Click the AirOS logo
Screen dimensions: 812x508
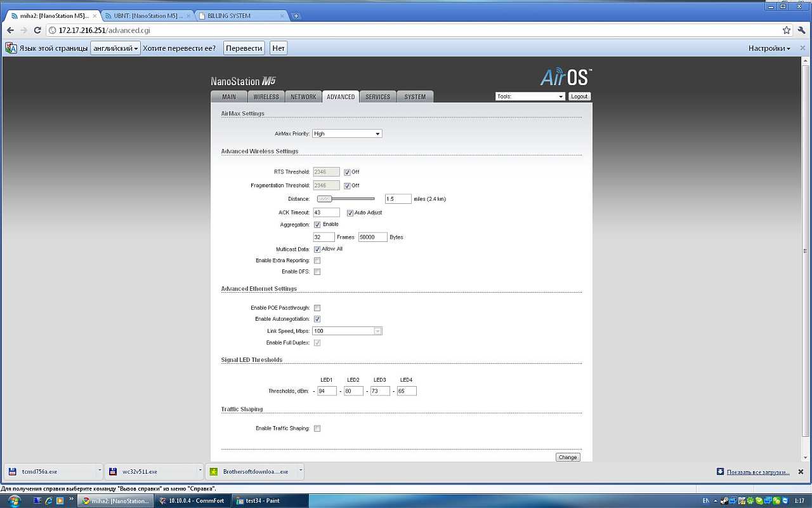coord(566,77)
